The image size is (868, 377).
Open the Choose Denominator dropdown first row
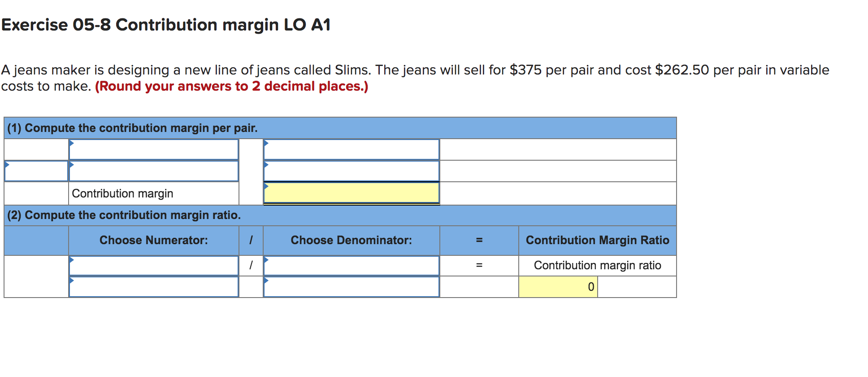pyautogui.click(x=351, y=266)
